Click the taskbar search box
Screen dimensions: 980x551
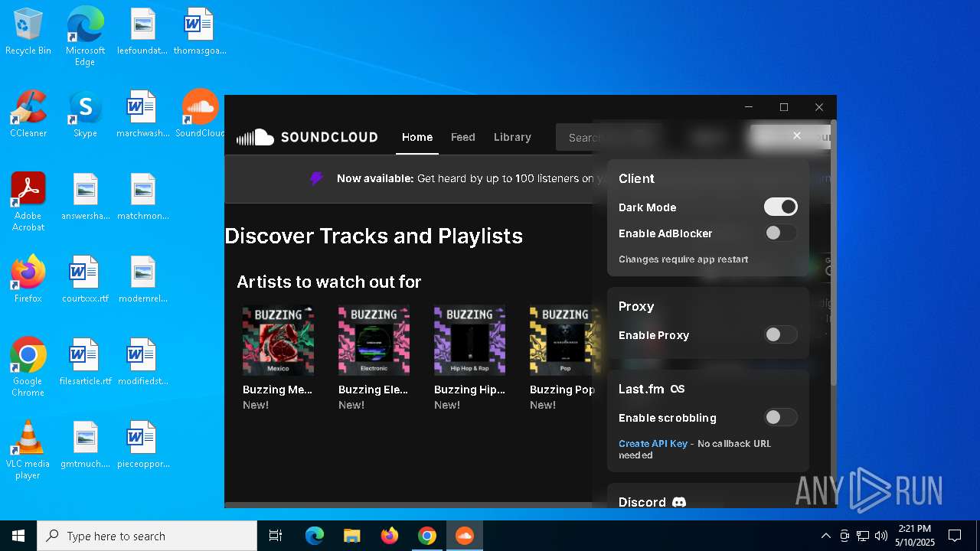coord(147,536)
